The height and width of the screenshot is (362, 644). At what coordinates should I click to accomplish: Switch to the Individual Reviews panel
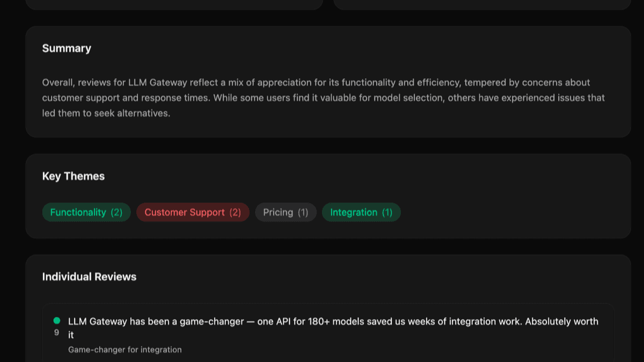pos(89,277)
